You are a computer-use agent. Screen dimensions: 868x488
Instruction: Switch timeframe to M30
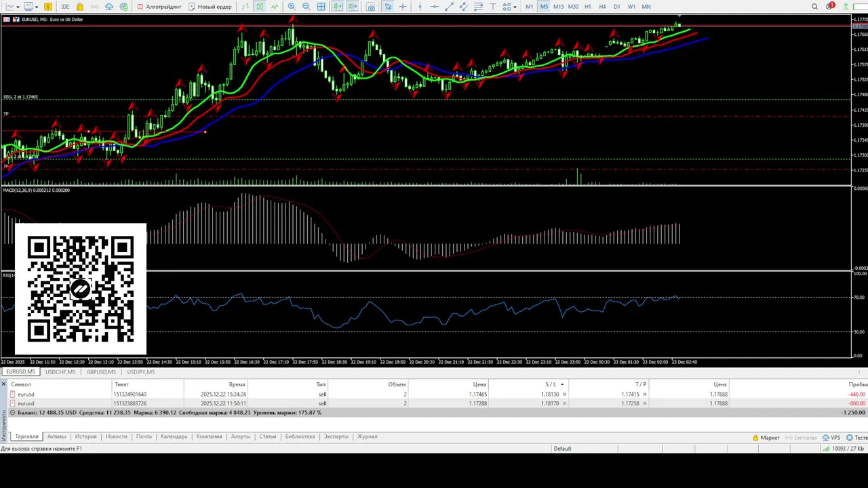573,7
